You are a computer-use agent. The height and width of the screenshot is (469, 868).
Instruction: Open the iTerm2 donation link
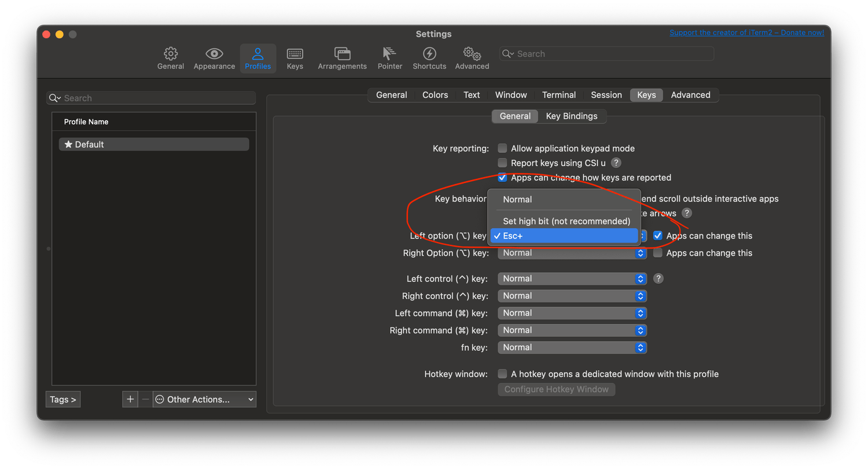pos(746,32)
